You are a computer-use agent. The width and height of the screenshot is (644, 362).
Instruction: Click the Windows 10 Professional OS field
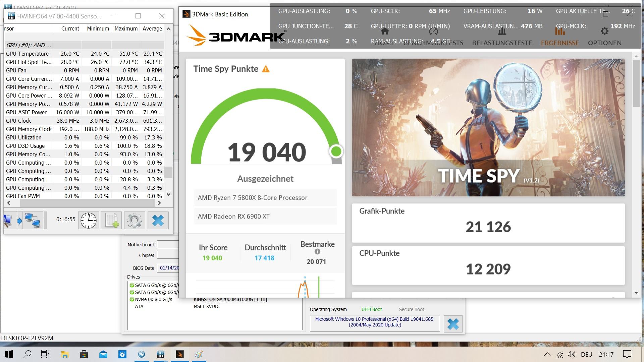(x=375, y=323)
